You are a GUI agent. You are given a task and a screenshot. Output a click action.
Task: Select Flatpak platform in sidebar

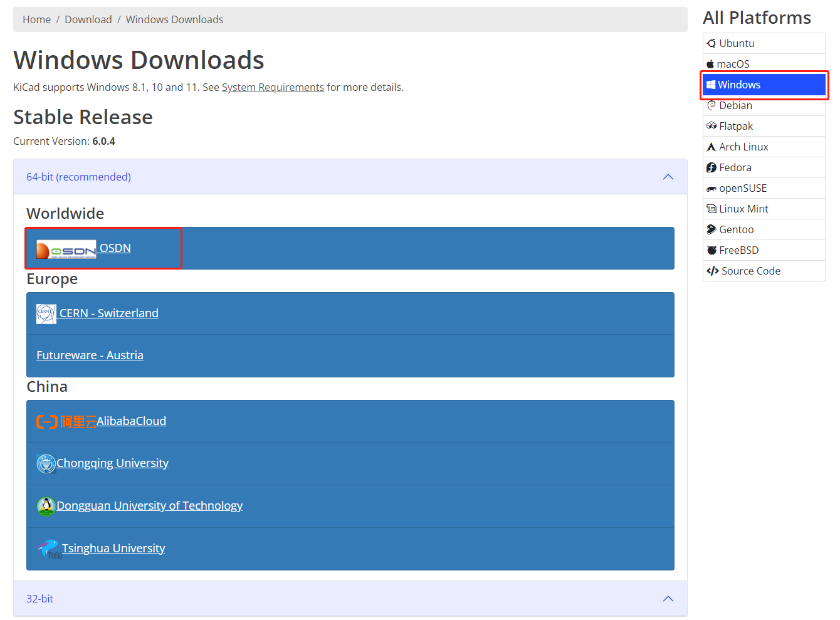764,126
